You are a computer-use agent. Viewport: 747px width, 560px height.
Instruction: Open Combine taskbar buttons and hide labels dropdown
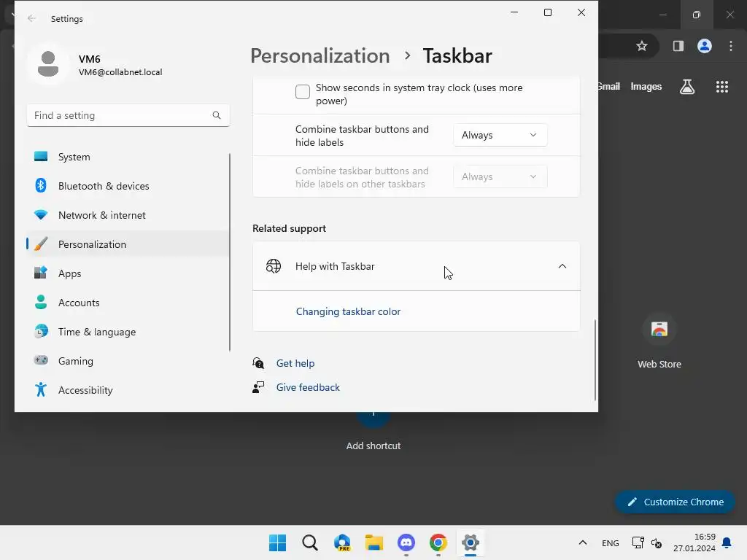click(x=500, y=135)
